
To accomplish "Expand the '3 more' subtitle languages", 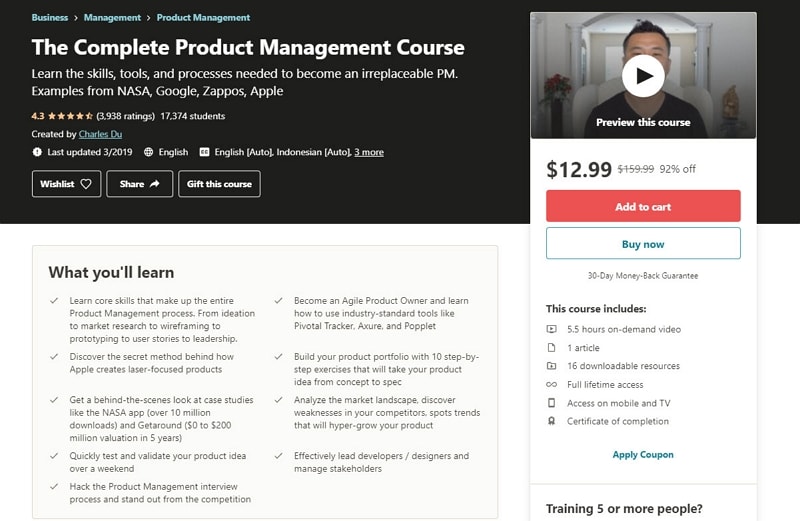I will coord(368,152).
